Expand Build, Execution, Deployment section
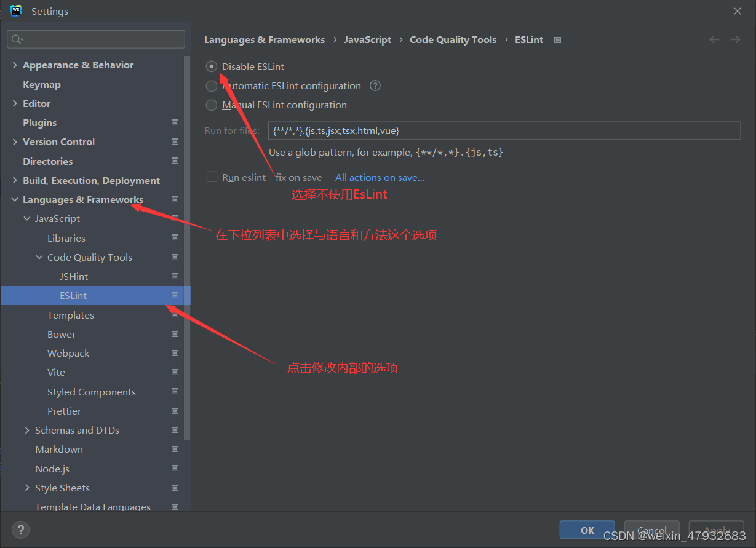The width and height of the screenshot is (756, 548). 15,180
